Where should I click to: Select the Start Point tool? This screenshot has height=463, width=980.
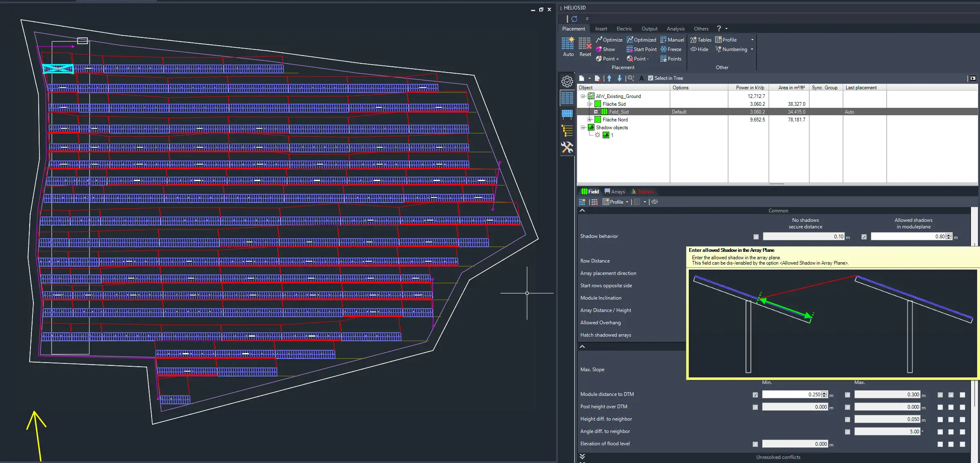641,49
